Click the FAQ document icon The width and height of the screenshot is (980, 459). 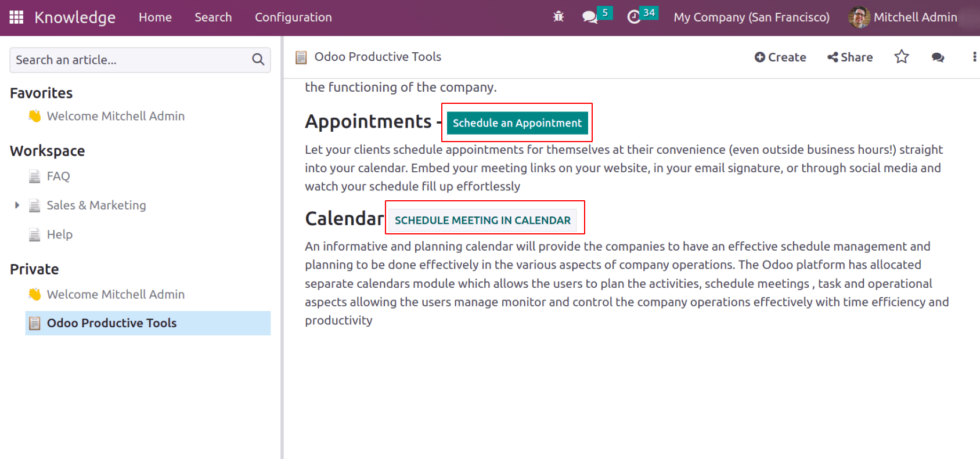(x=35, y=176)
